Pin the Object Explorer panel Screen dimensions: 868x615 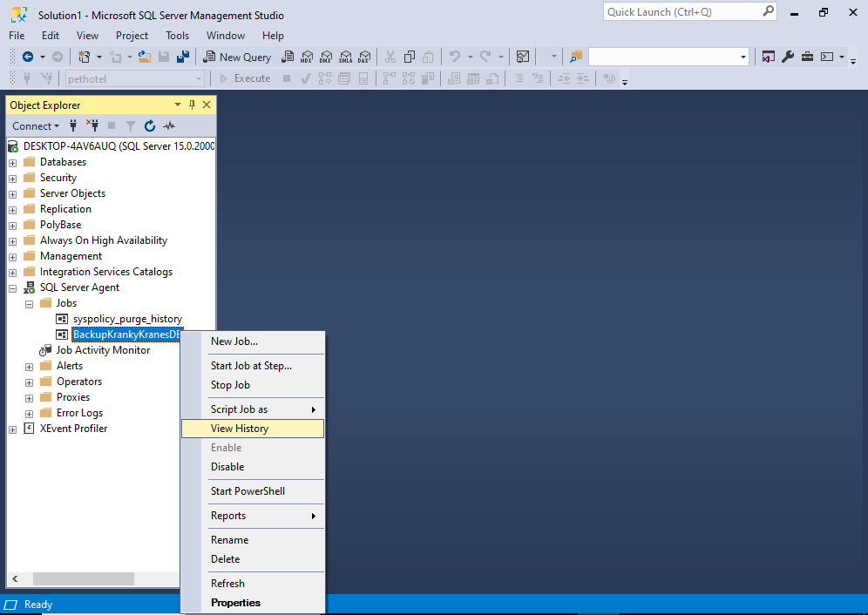point(190,105)
